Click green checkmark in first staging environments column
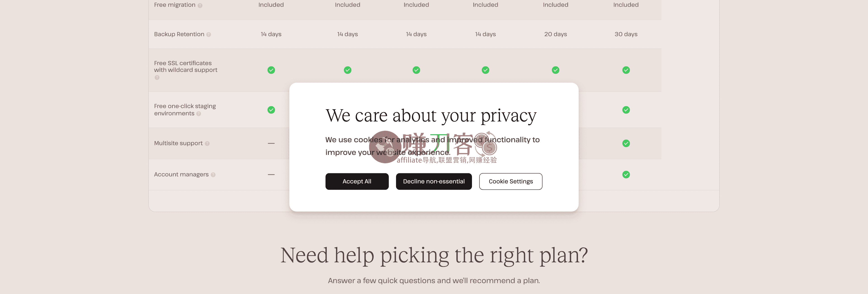The width and height of the screenshot is (868, 294). click(x=271, y=110)
